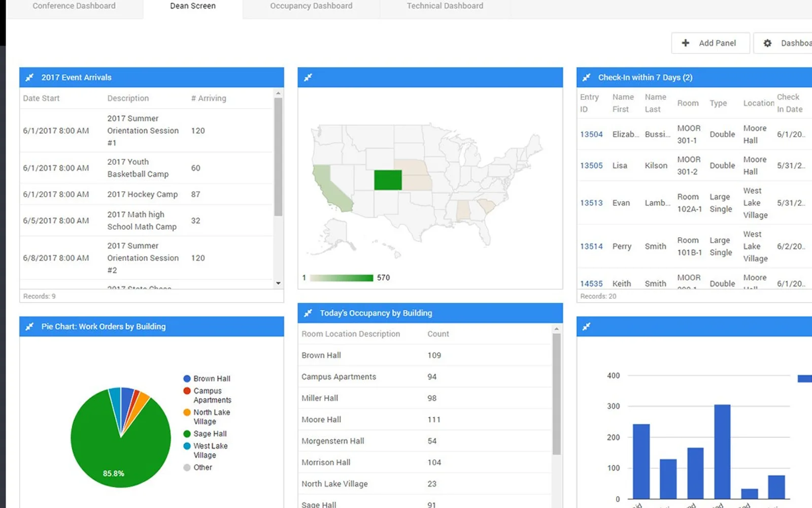Open entry ID 13505 link
Viewport: 812px width, 508px height.
pyautogui.click(x=591, y=166)
